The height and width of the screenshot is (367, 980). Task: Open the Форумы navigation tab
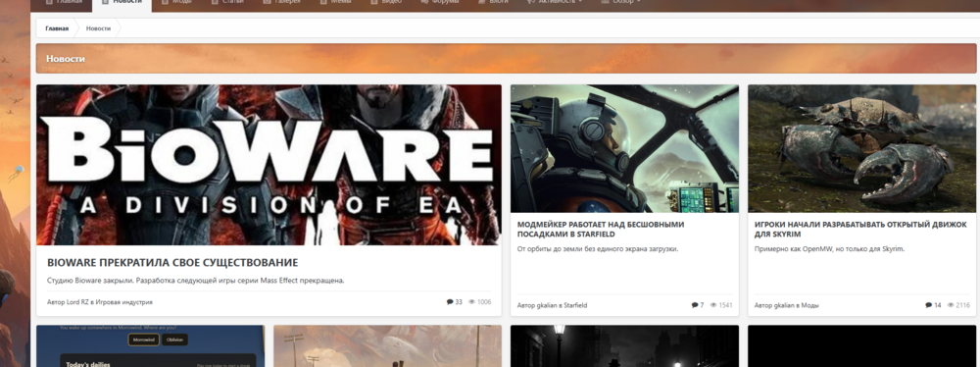pyautogui.click(x=439, y=3)
